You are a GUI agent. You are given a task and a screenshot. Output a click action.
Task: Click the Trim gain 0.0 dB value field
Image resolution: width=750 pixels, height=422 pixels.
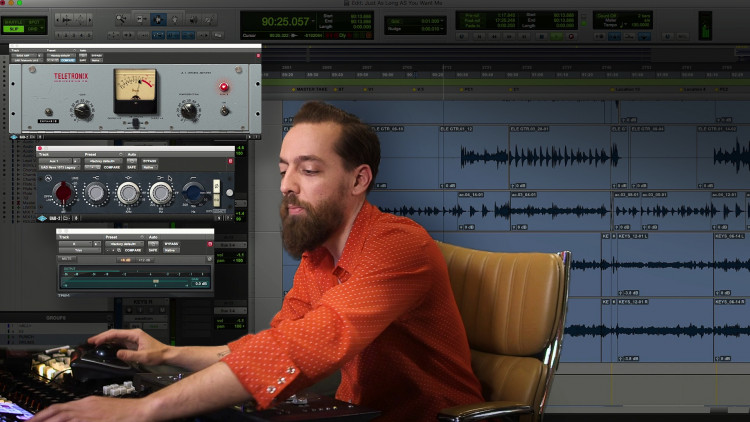pos(200,284)
